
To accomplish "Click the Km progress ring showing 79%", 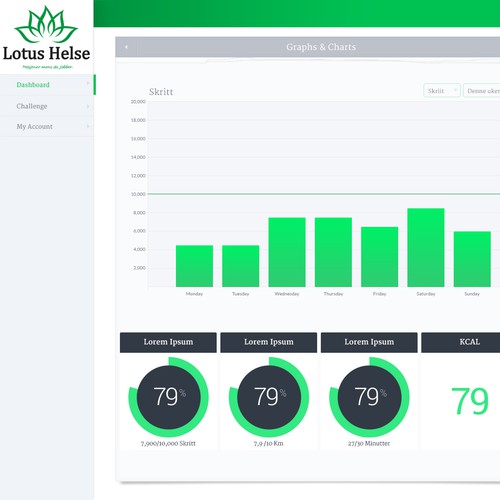I will pos(269,397).
